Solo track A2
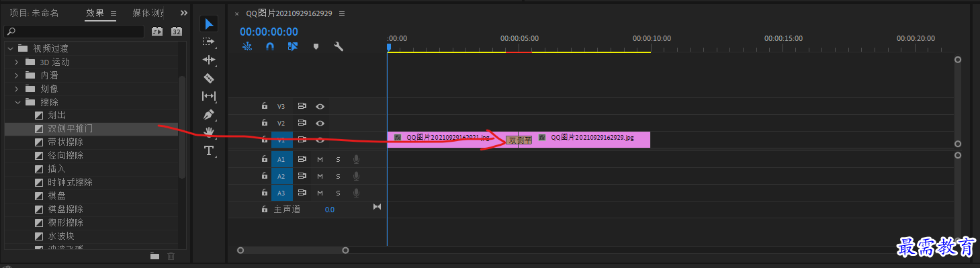Screen dimensions: 980x268 338,176
